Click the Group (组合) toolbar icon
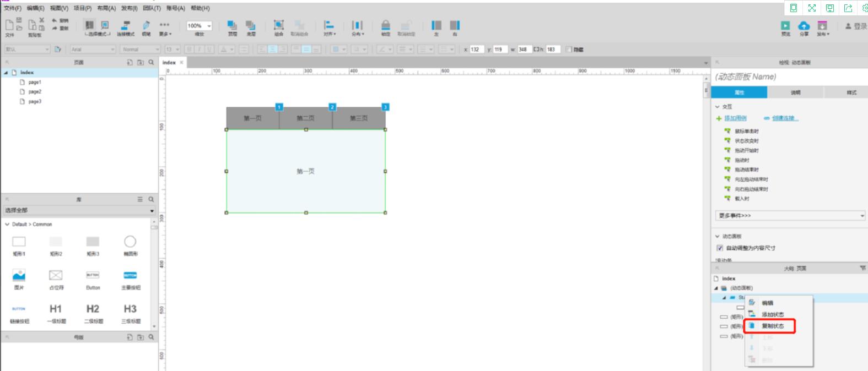The image size is (868, 371). tap(279, 26)
